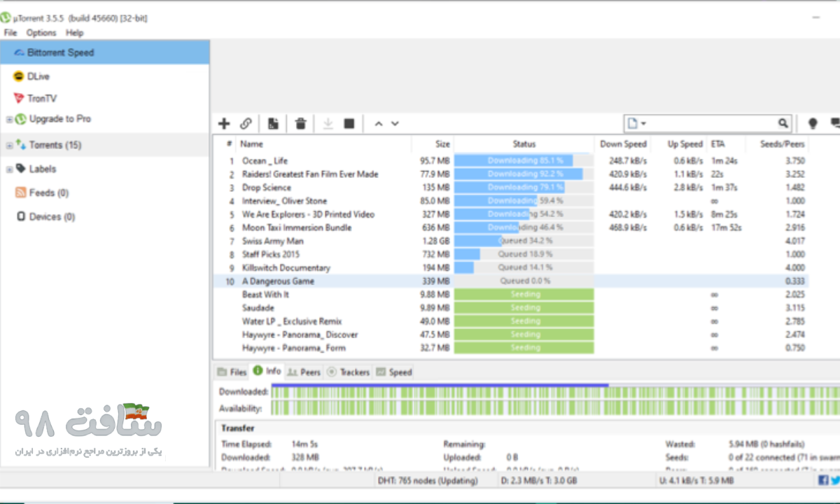
Task: Move torrent down the queue with down arrow
Action: coord(395,124)
